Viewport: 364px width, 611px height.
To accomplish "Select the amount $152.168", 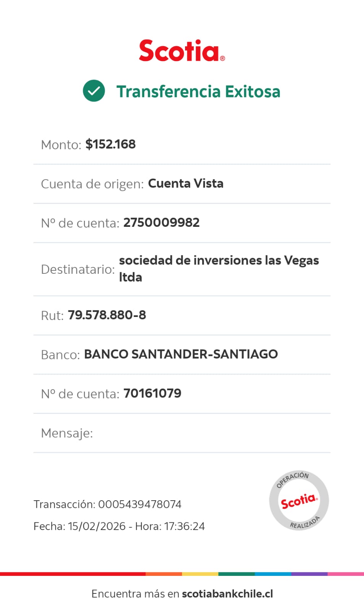I will (x=111, y=144).
